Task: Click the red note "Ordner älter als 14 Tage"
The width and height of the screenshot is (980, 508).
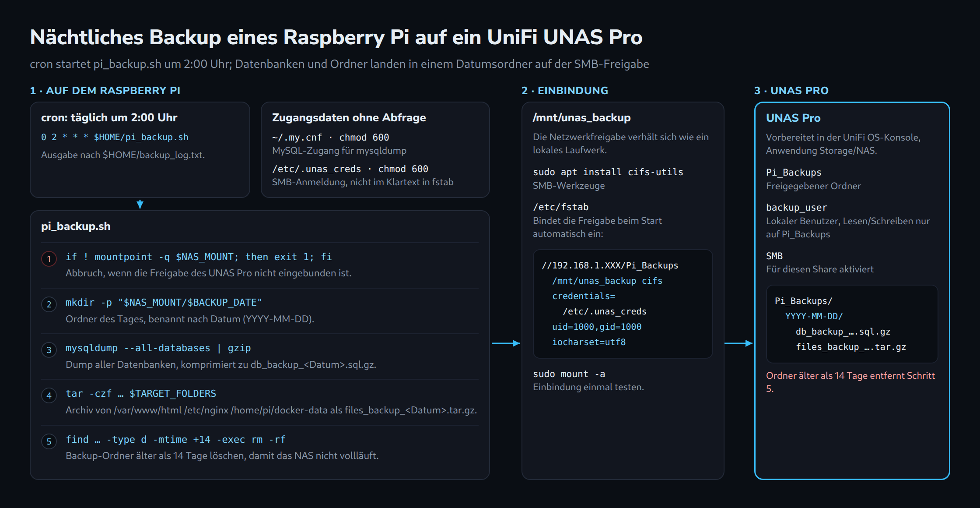Action: point(850,382)
